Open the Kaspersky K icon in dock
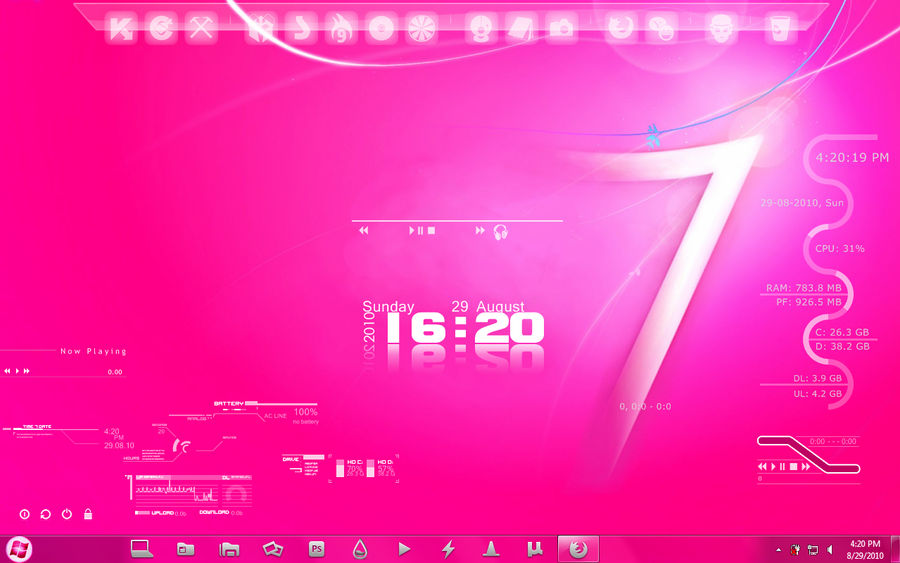The height and width of the screenshot is (563, 900). pos(121,28)
